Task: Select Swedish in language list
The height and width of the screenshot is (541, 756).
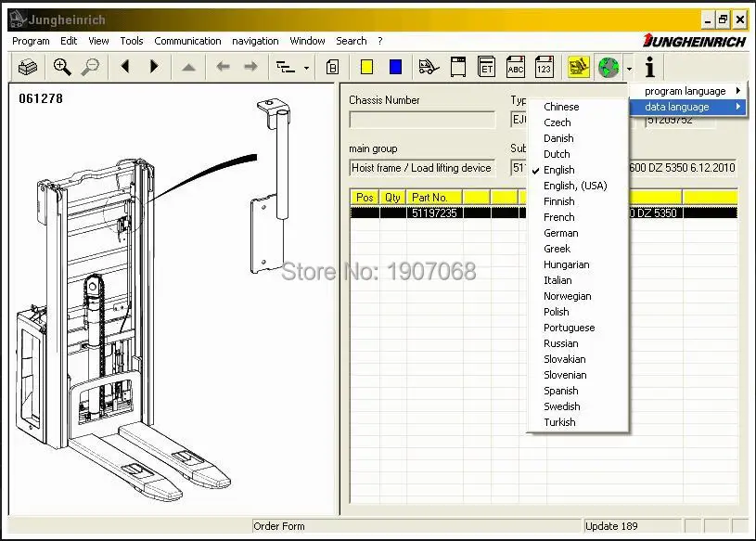Action: (579, 406)
